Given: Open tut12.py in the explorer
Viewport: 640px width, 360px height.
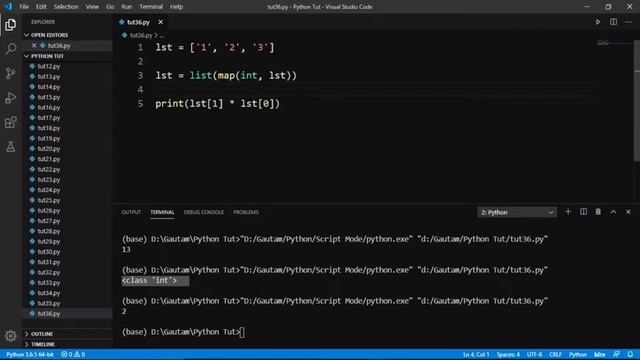Looking at the screenshot, I should click(x=49, y=66).
